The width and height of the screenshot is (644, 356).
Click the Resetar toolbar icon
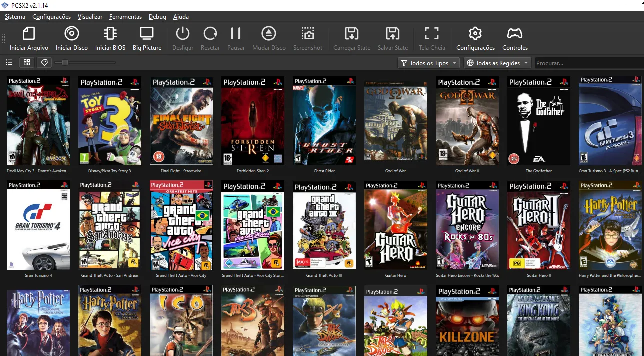(210, 38)
